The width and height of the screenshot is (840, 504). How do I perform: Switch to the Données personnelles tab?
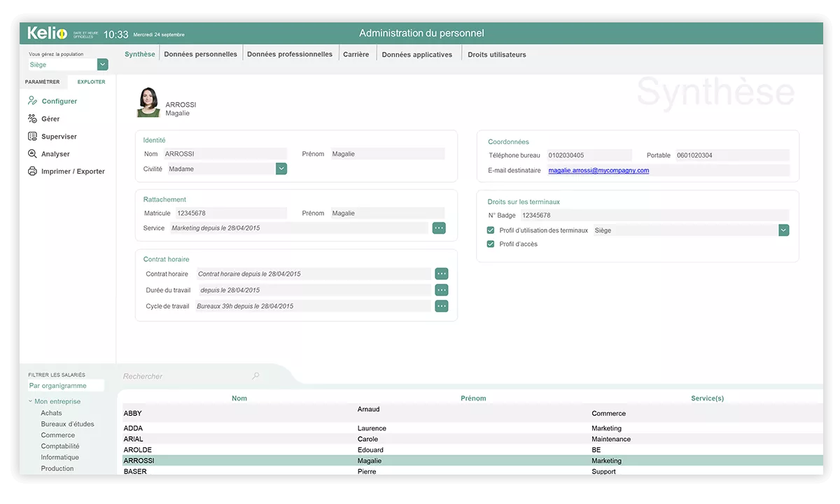pyautogui.click(x=200, y=53)
